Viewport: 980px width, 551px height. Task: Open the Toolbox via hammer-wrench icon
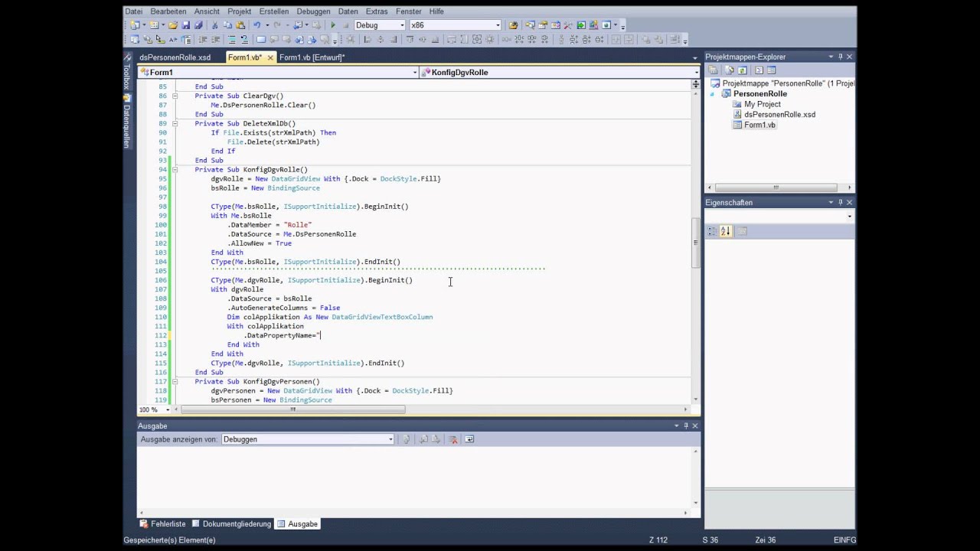click(x=568, y=25)
